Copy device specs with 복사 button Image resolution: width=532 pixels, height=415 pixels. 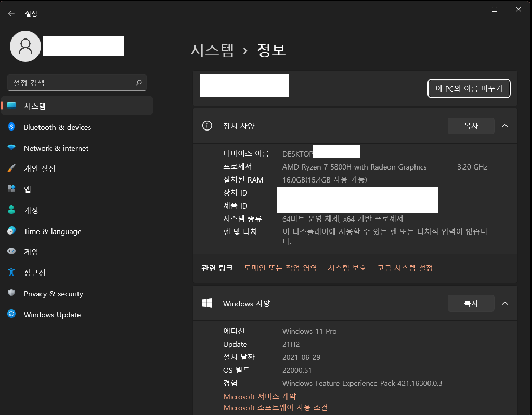(471, 126)
